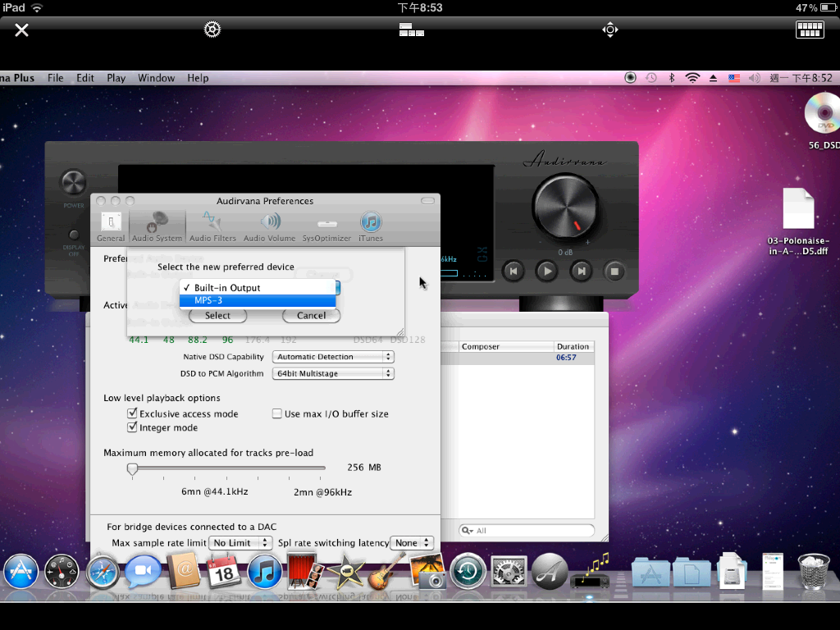Open the iTunes preferences tab
This screenshot has height=630, width=840.
coord(371,226)
